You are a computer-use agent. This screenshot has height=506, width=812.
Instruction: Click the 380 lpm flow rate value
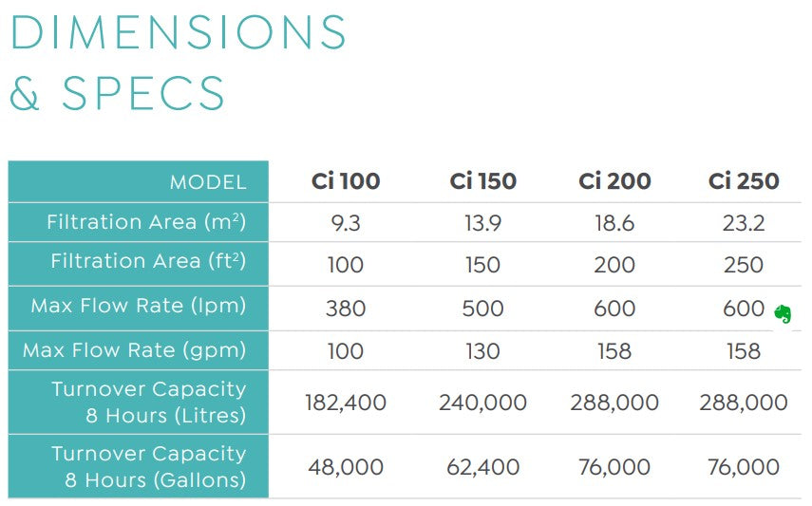click(345, 309)
